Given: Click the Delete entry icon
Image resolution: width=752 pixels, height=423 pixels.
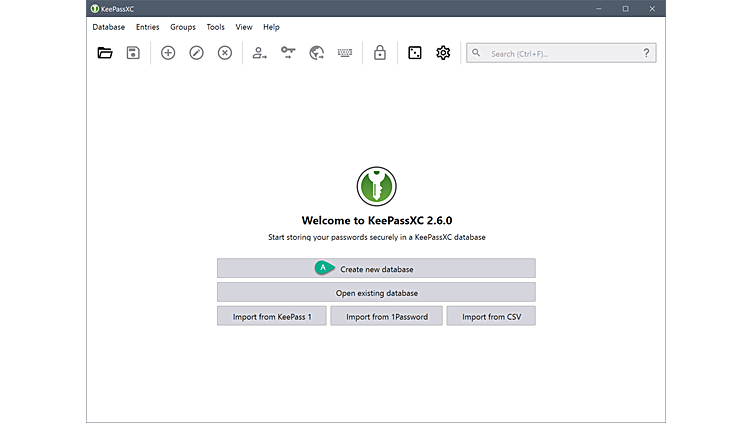Looking at the screenshot, I should 225,53.
